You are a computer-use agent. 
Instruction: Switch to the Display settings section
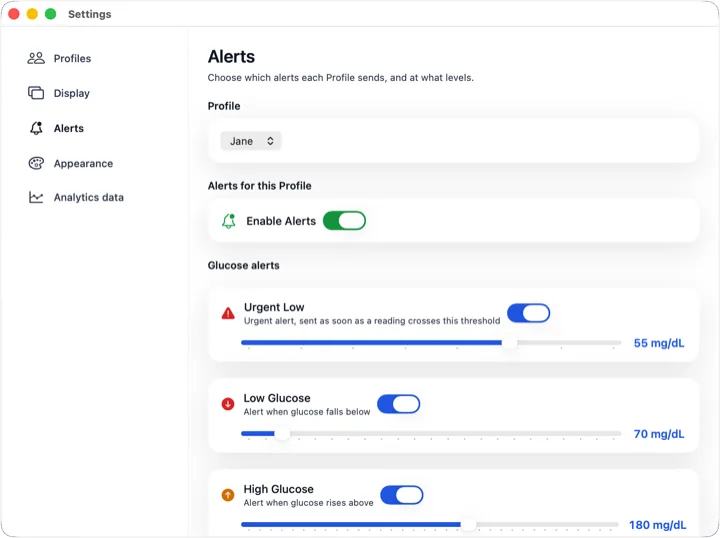71,93
